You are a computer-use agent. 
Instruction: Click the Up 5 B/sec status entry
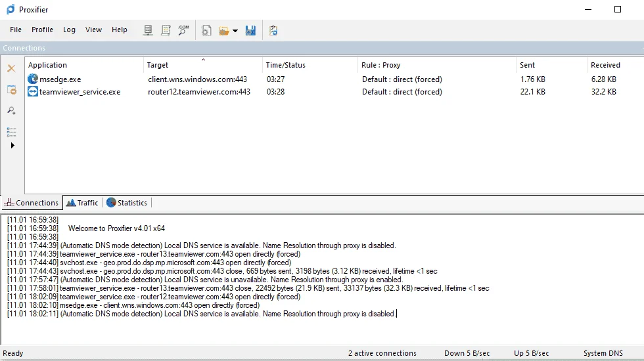pos(531,353)
